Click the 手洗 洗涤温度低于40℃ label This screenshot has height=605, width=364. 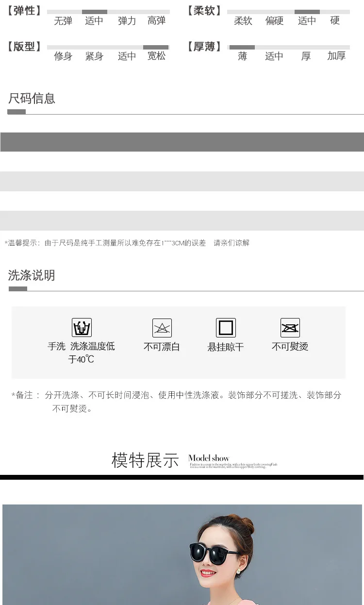[81, 353]
